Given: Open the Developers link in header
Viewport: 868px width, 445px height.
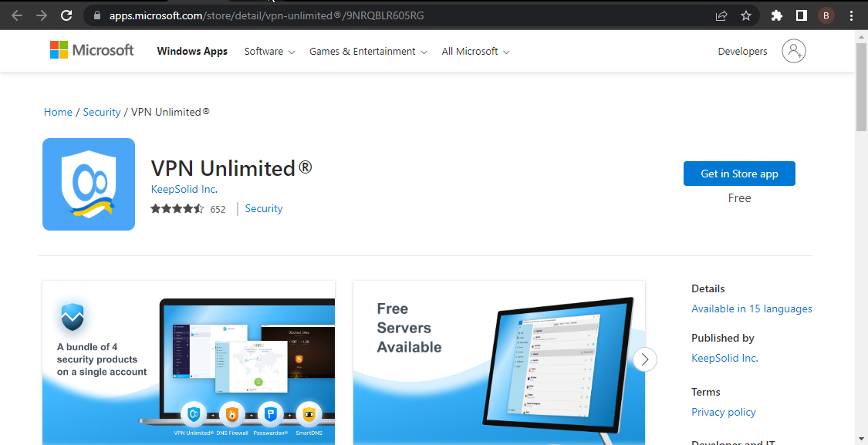Looking at the screenshot, I should pyautogui.click(x=742, y=52).
